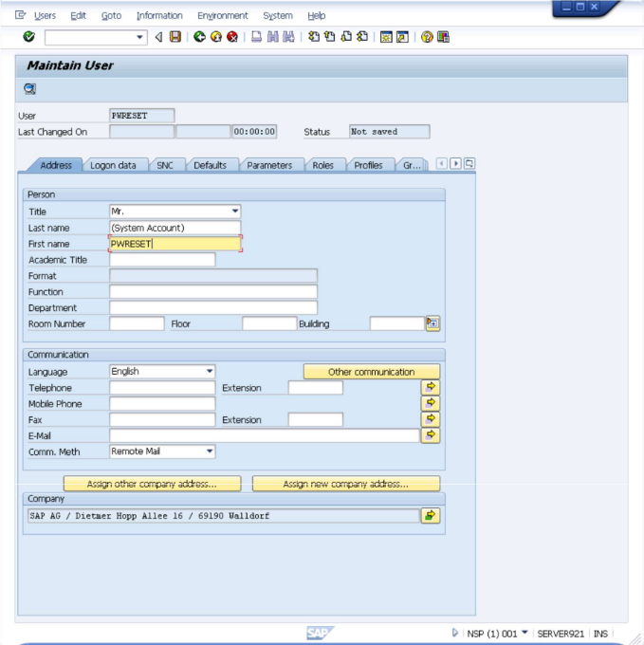Click the green Enter checkmark icon
Image resolution: width=644 pixels, height=645 pixels.
(x=28, y=37)
